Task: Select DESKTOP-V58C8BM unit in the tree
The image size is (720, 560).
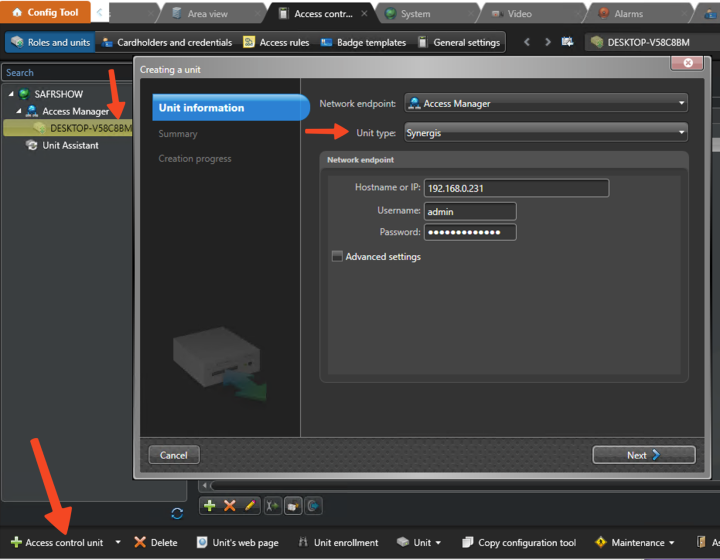Action: point(68,128)
